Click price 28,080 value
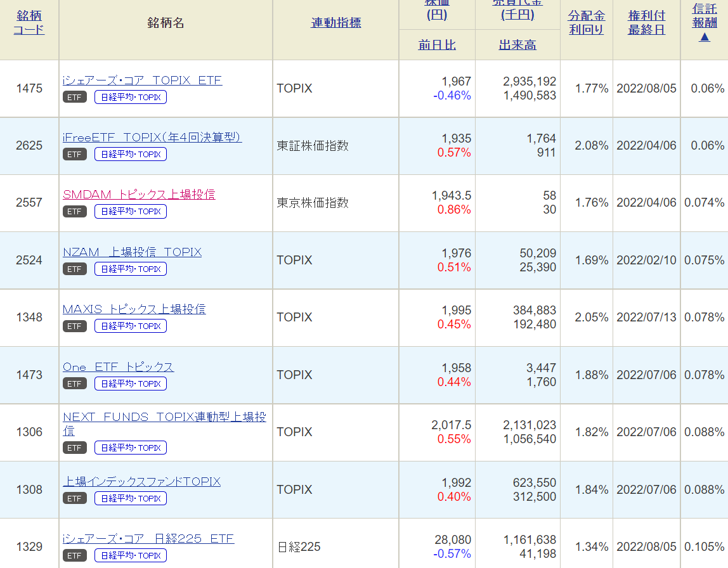The width and height of the screenshot is (728, 568). [453, 539]
